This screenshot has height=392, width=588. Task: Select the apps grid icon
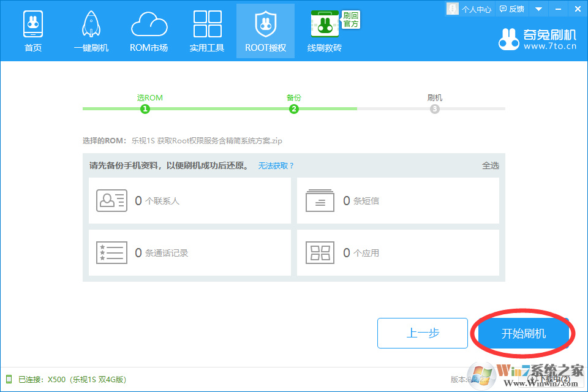320,253
